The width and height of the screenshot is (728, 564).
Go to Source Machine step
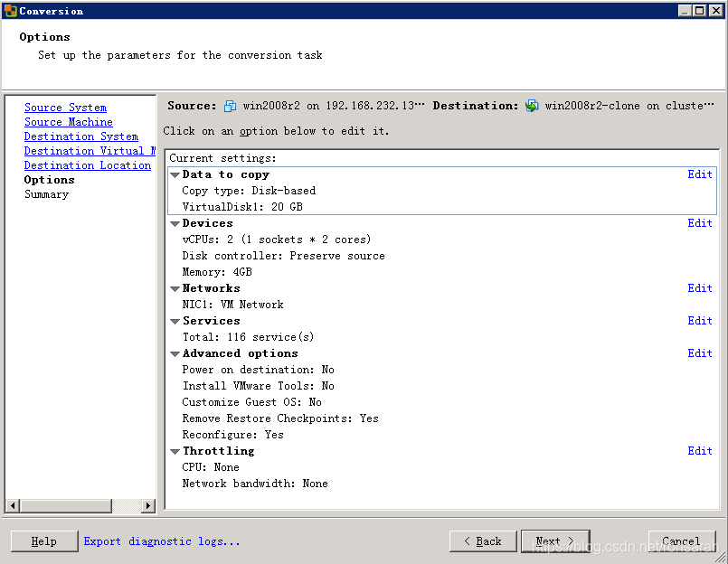68,122
